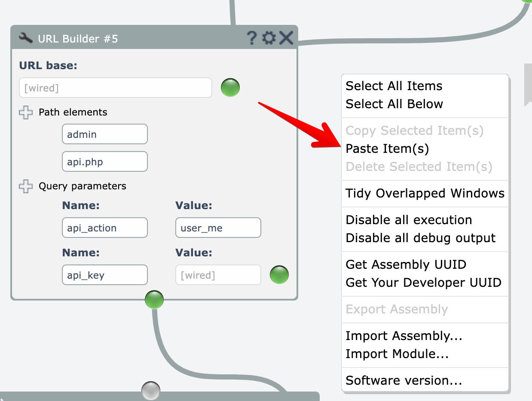Select Get Assembly UUID
The width and height of the screenshot is (532, 401).
(x=406, y=264)
